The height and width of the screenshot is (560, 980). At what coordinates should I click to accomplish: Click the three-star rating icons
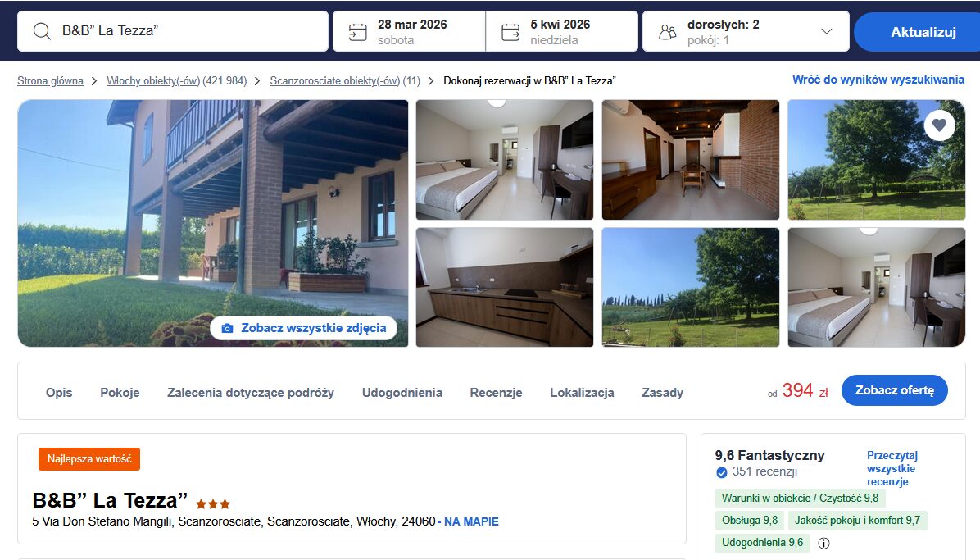tap(213, 503)
